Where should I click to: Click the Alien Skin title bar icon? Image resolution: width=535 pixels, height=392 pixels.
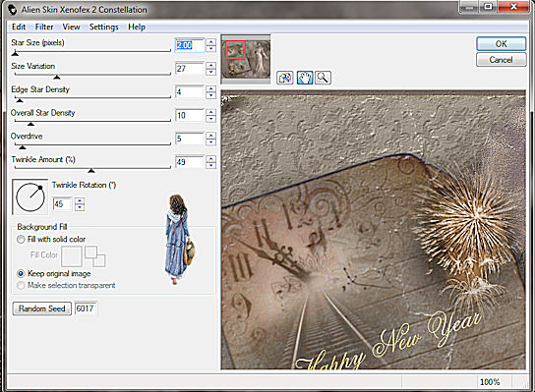13,10
